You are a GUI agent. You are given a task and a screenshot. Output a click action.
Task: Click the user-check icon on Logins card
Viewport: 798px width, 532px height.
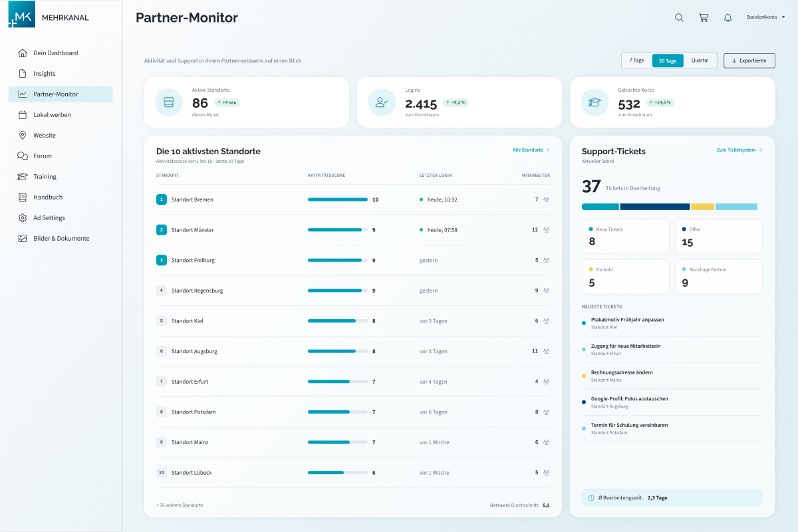pyautogui.click(x=382, y=102)
